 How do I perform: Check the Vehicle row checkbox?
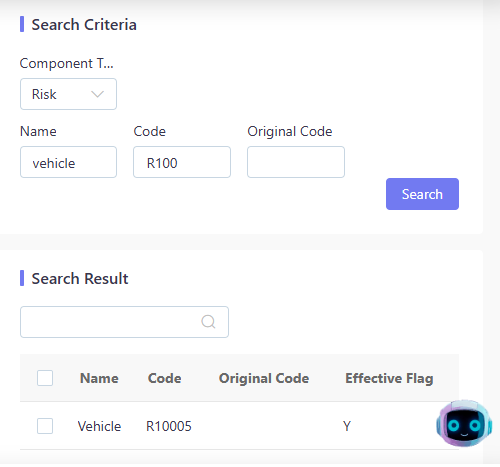pyautogui.click(x=45, y=426)
